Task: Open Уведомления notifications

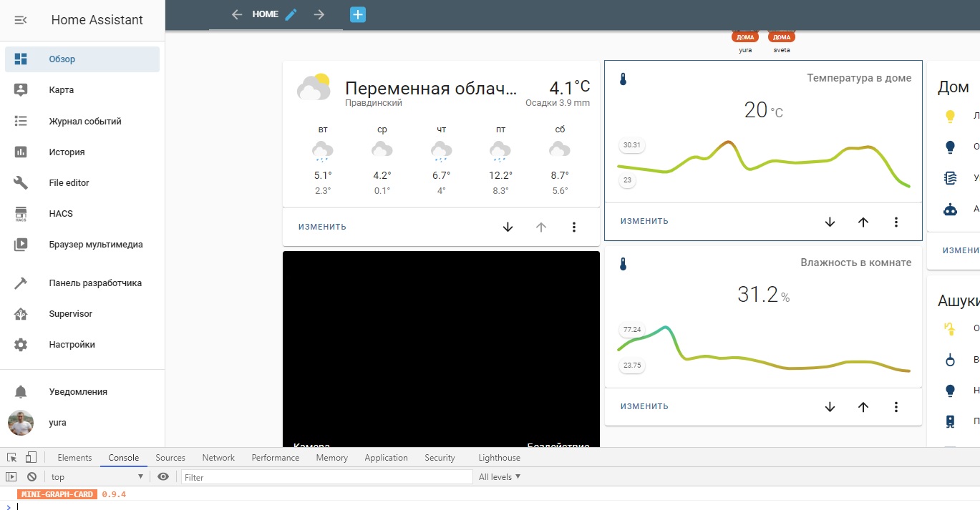Action: point(82,391)
